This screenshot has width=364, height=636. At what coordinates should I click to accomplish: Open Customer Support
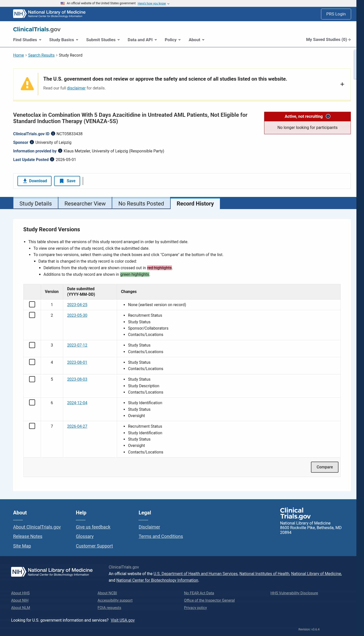94,546
